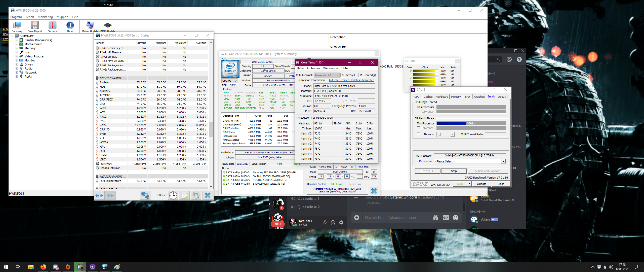Image resolution: width=644 pixels, height=272 pixels.
Task: Open the CPU #0 selector dropdown
Action: coord(229,81)
